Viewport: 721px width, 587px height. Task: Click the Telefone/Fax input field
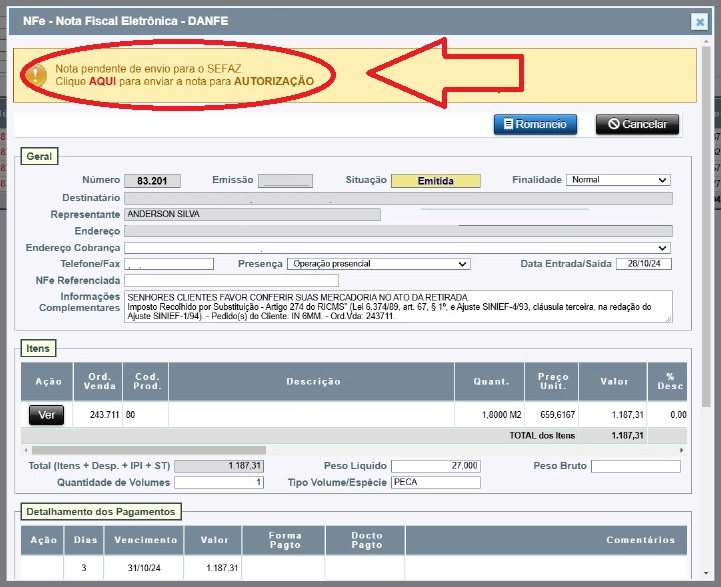click(x=169, y=264)
